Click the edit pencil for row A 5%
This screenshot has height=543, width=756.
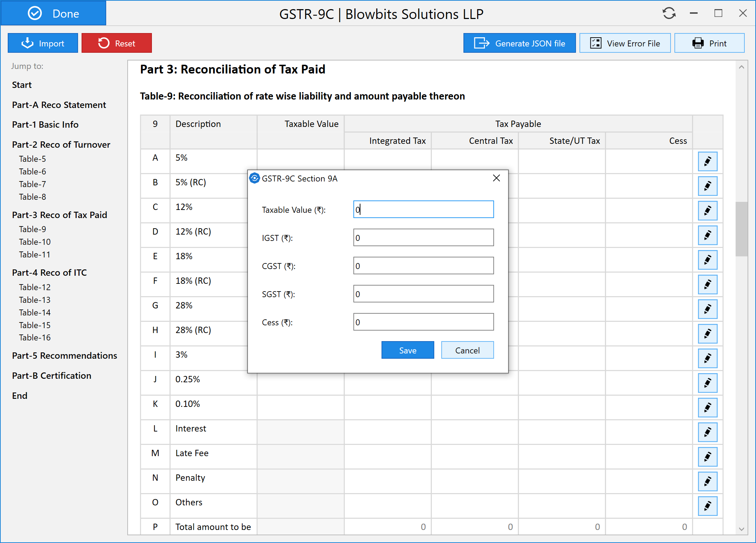coord(707,161)
